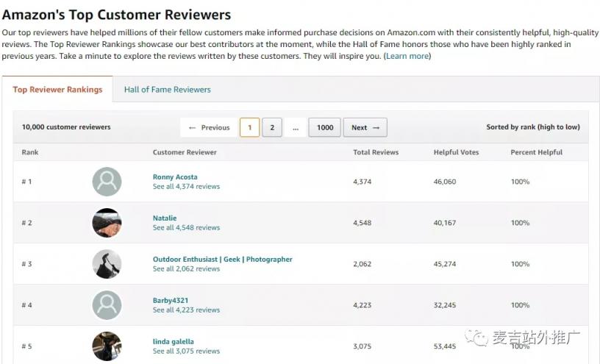Select Barby4321's 100% percent helpful value

pyautogui.click(x=520, y=305)
